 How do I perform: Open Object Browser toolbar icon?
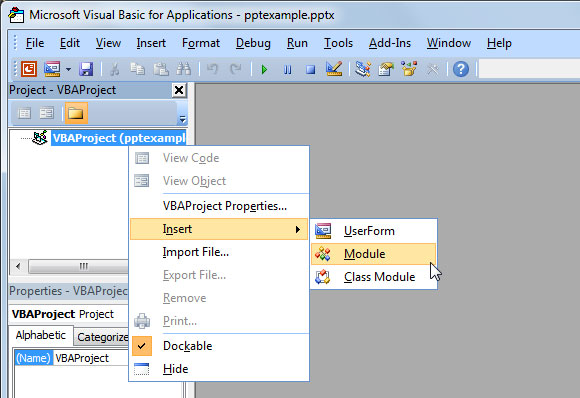pyautogui.click(x=409, y=69)
